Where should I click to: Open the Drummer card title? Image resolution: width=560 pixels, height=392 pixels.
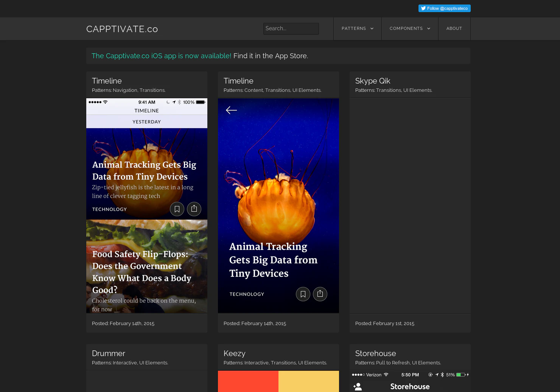coord(109,353)
